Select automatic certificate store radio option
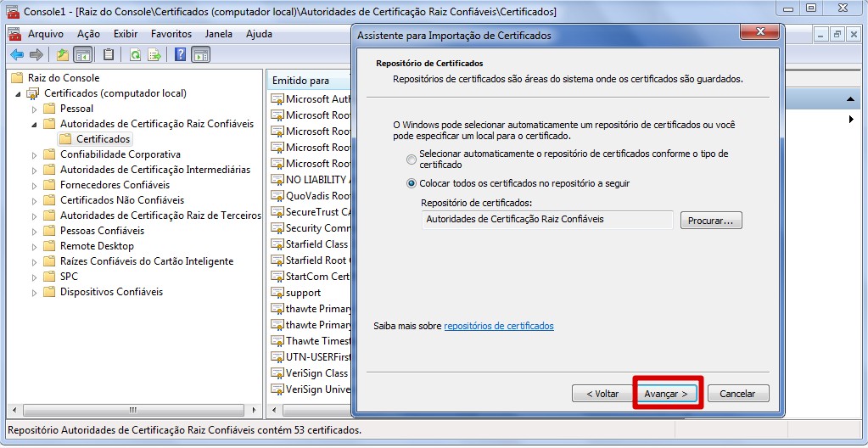This screenshot has height=448, width=868. click(412, 160)
